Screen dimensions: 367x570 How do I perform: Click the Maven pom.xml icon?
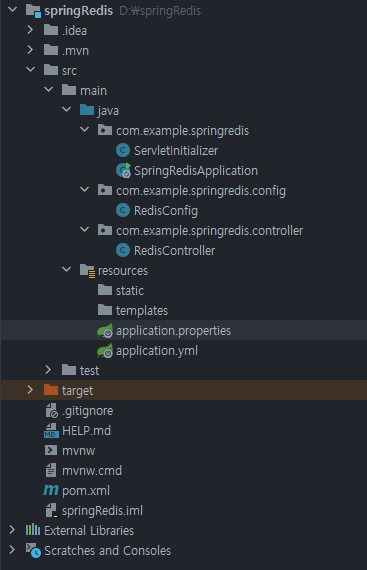51,490
